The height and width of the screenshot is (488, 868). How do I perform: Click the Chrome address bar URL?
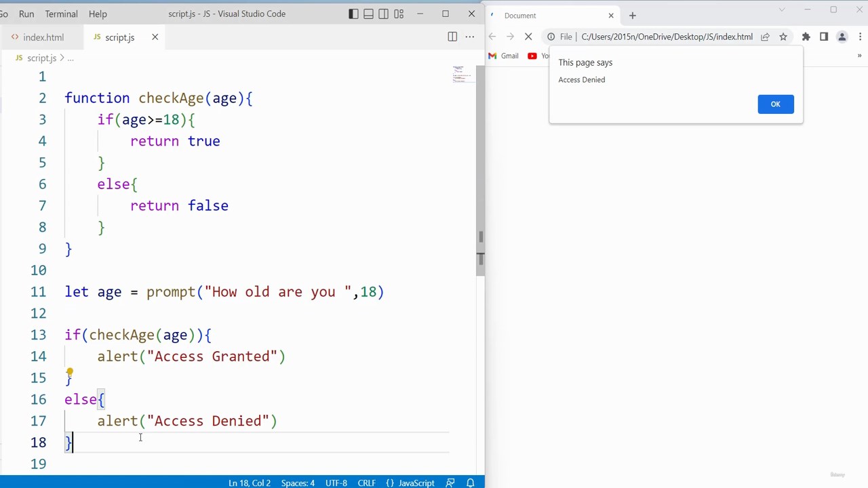pos(667,37)
